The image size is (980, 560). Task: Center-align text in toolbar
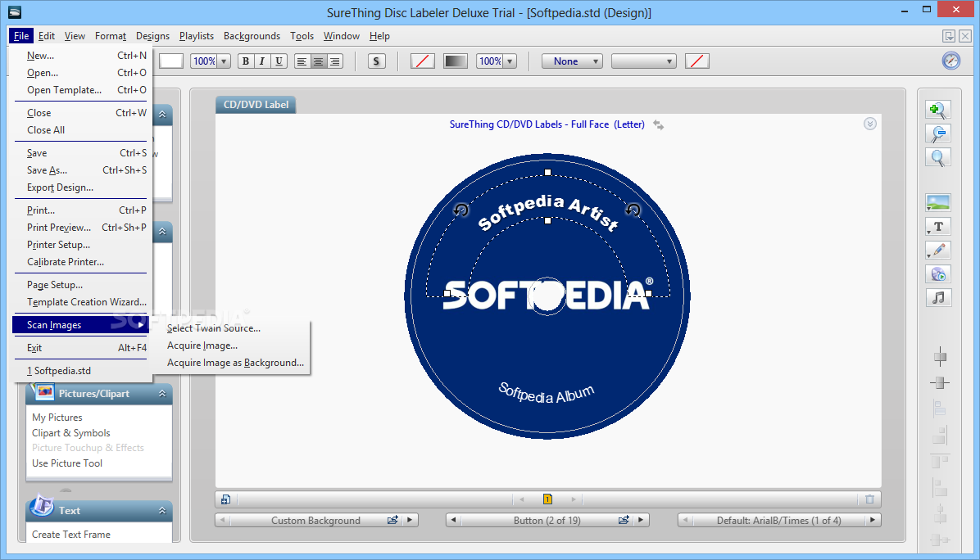(318, 61)
